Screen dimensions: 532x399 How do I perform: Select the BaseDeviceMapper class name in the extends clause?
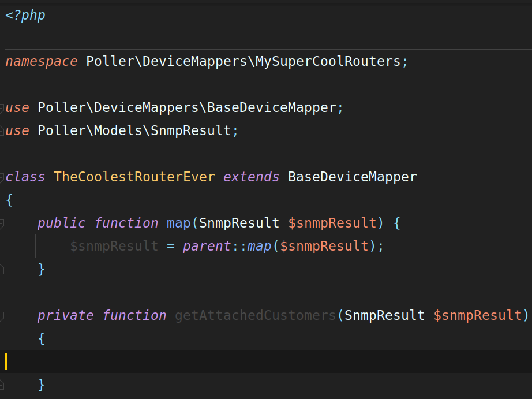pos(352,177)
